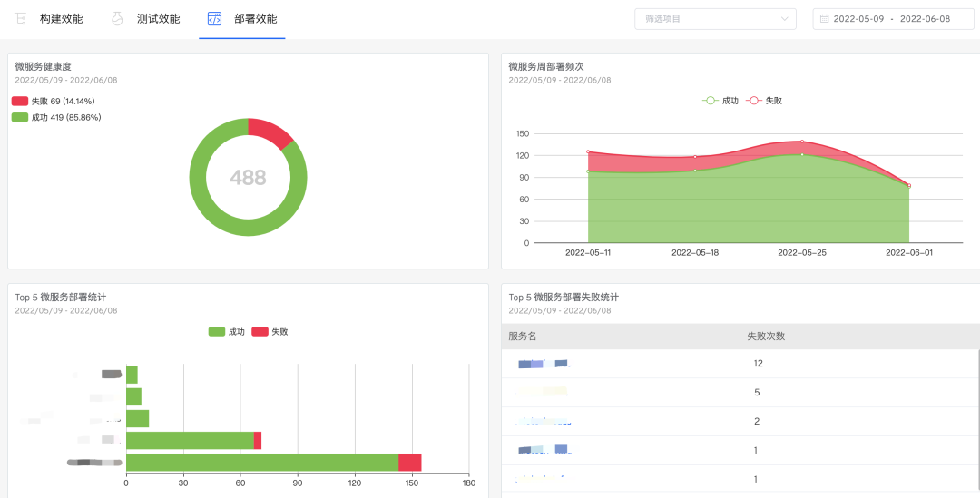Click the 488 total in donut center
The height and width of the screenshot is (498, 980).
click(x=248, y=178)
